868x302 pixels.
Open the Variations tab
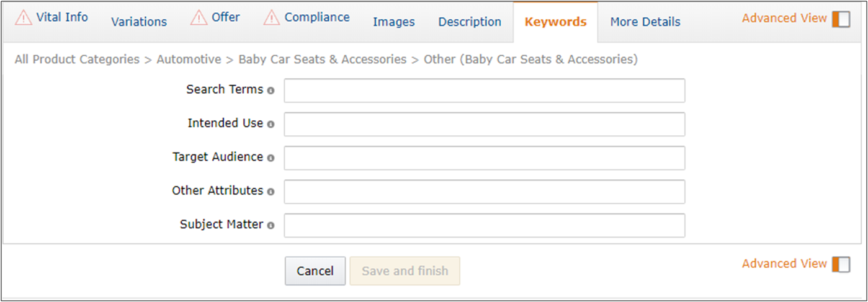139,22
